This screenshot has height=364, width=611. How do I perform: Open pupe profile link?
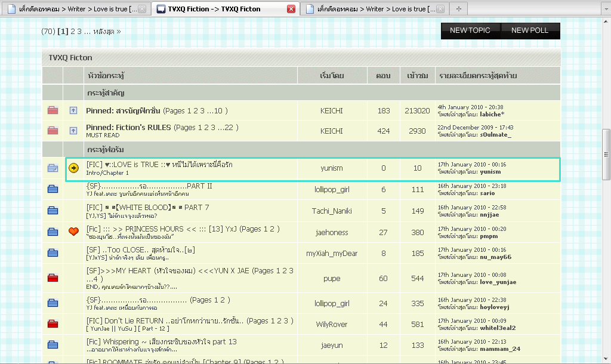point(332,278)
